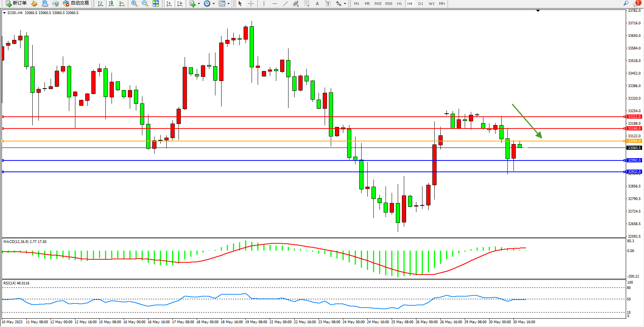Viewport: 644px width, 327px height.
Task: Tile chart windows using grid icon
Action: pyautogui.click(x=156, y=3)
